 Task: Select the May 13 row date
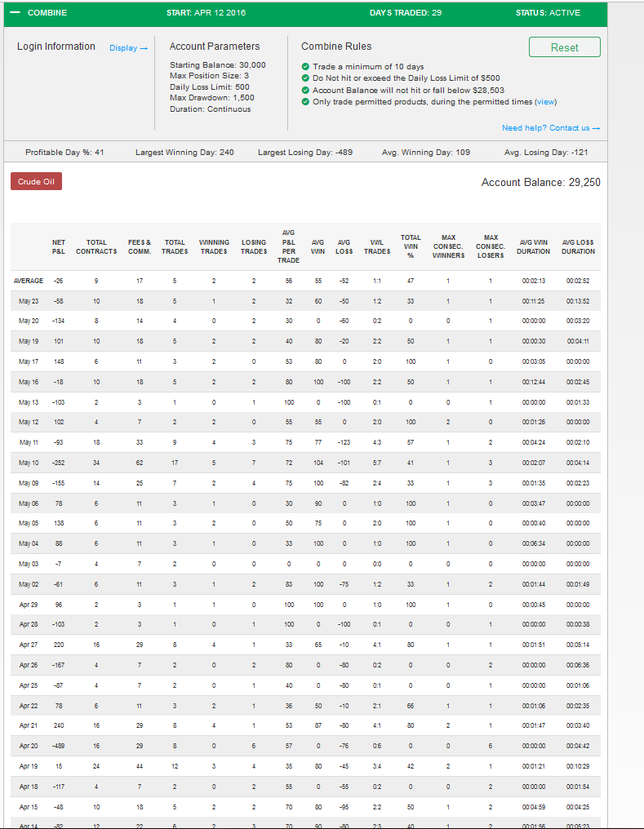[29, 402]
